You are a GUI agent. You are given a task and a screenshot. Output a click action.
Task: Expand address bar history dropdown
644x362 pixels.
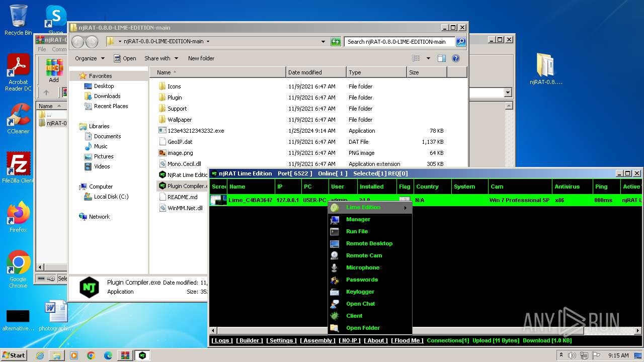click(x=324, y=42)
